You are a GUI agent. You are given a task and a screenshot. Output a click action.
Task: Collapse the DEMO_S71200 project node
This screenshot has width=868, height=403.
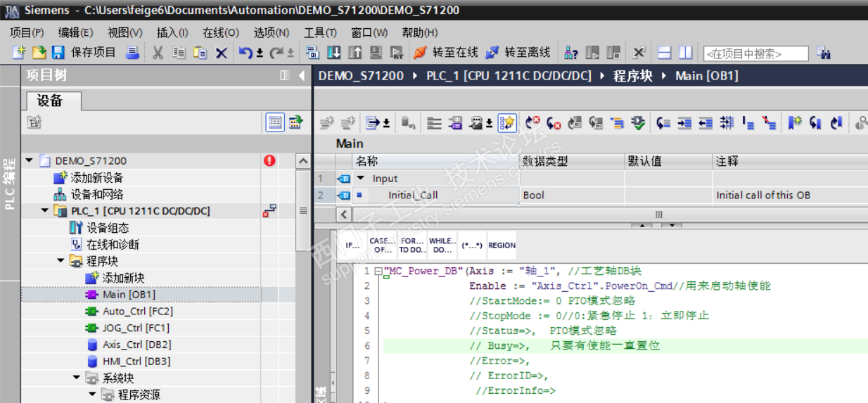pyautogui.click(x=30, y=160)
